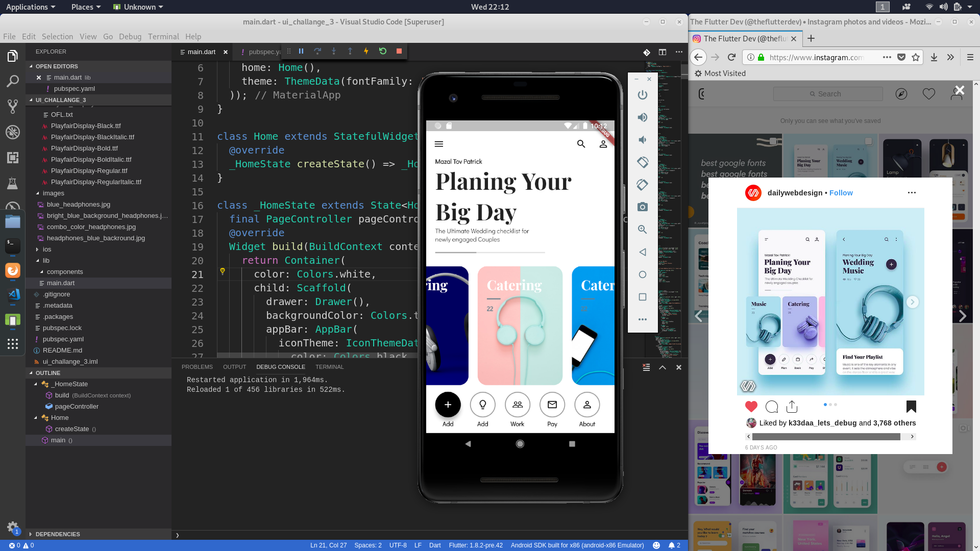Expand the ios folder

(47, 249)
